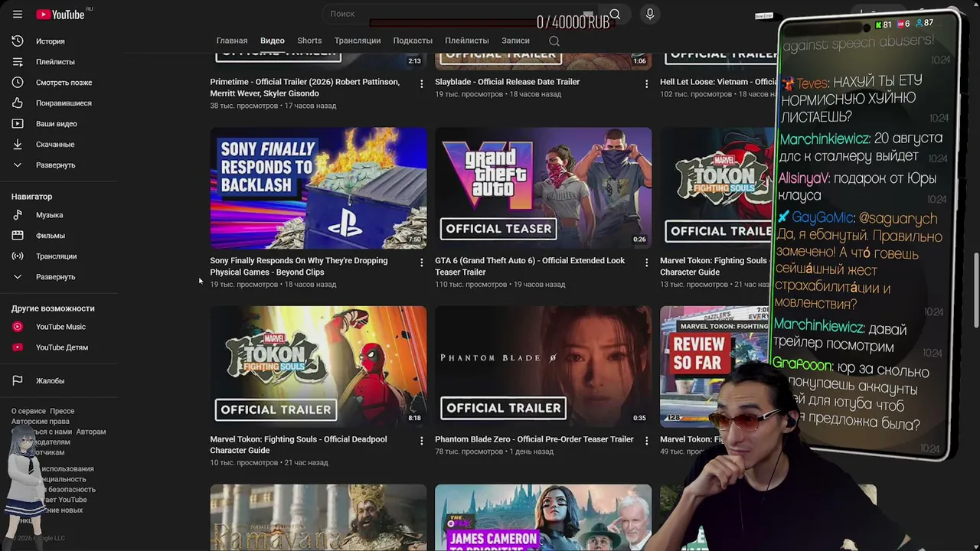The image size is (980, 551).
Task: Play the Phantom Blade Zero thumbnail
Action: tap(544, 367)
